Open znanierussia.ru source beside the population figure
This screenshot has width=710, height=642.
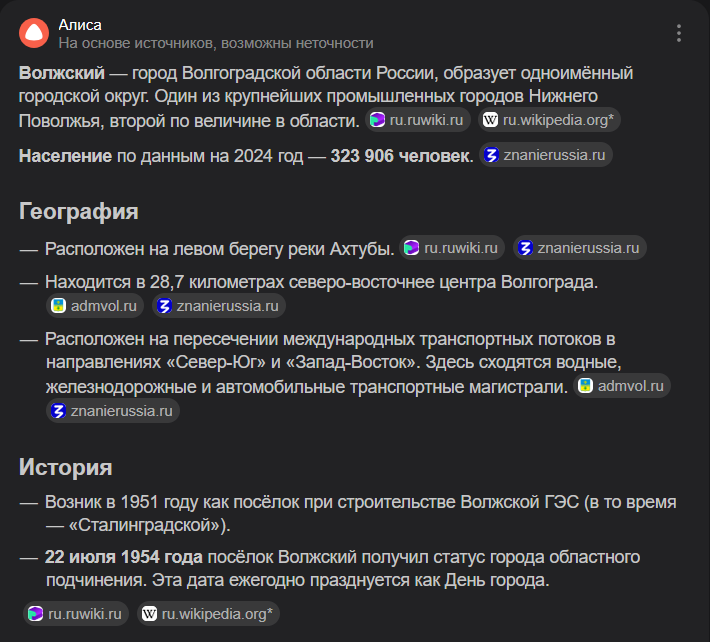pyautogui.click(x=545, y=155)
